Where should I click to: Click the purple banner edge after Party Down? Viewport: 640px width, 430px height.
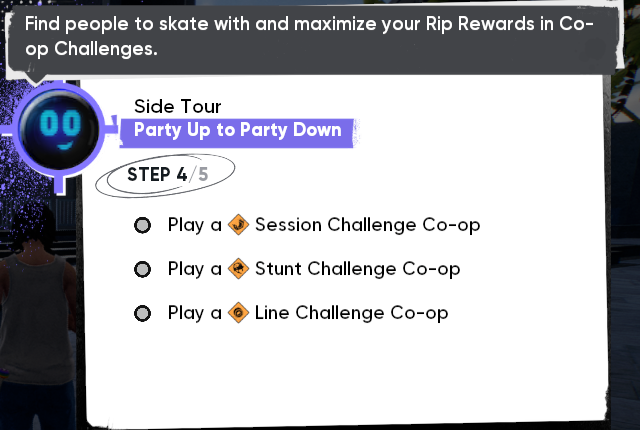point(356,133)
